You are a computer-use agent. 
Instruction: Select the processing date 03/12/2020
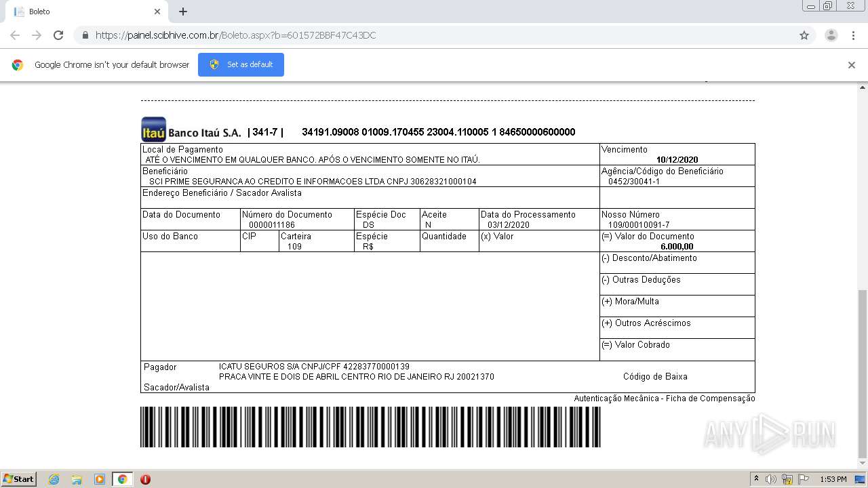tap(509, 225)
